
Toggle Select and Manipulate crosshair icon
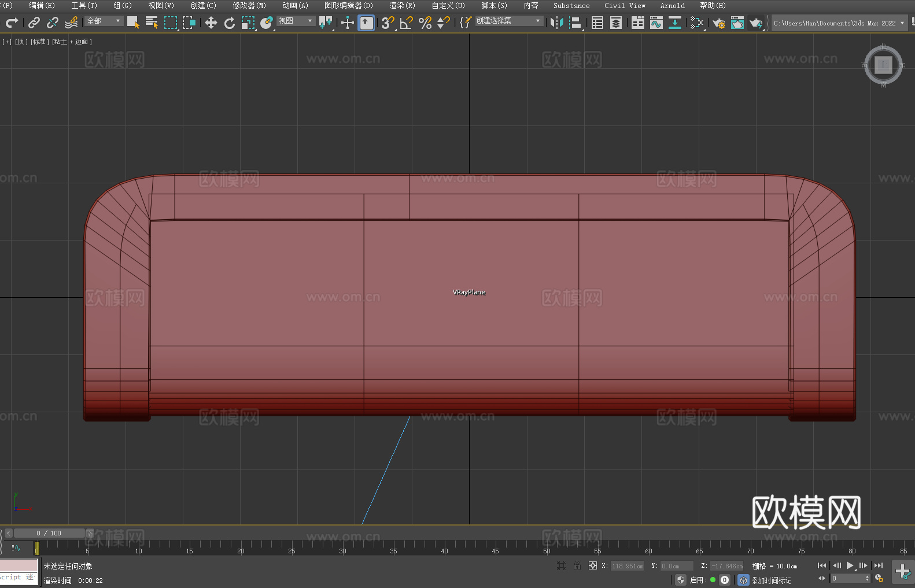[347, 23]
